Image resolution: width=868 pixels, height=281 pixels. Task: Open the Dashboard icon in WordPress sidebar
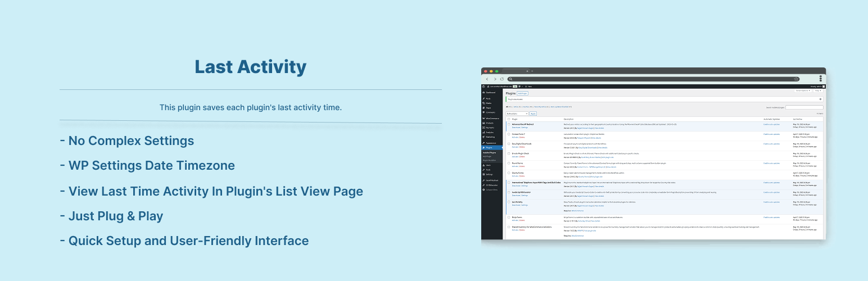[x=483, y=93]
